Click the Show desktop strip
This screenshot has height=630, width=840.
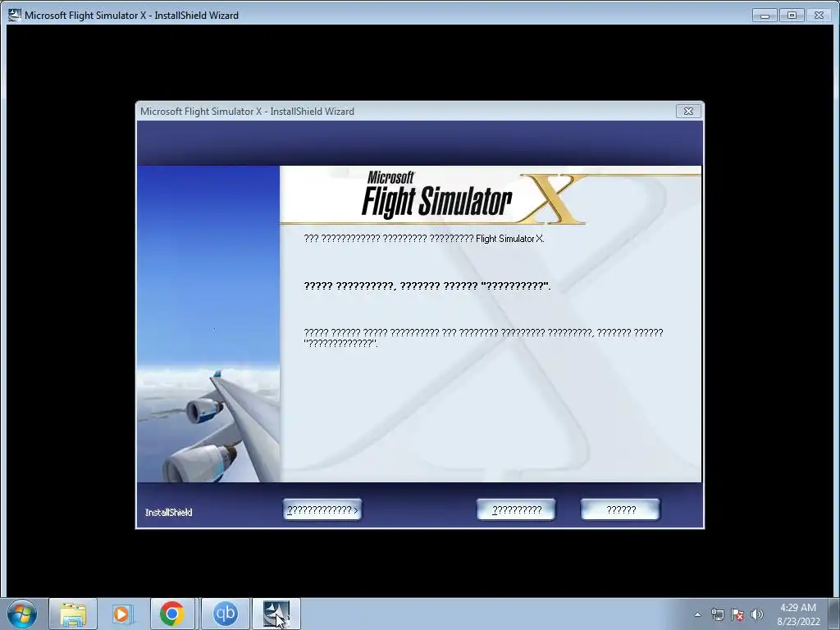pyautogui.click(x=835, y=614)
